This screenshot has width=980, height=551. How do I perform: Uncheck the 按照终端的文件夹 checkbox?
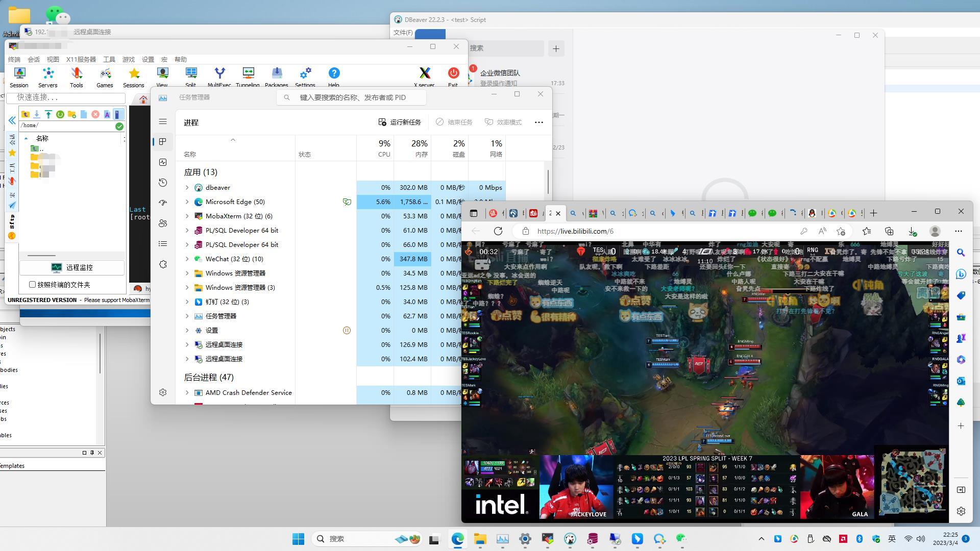[x=33, y=284]
